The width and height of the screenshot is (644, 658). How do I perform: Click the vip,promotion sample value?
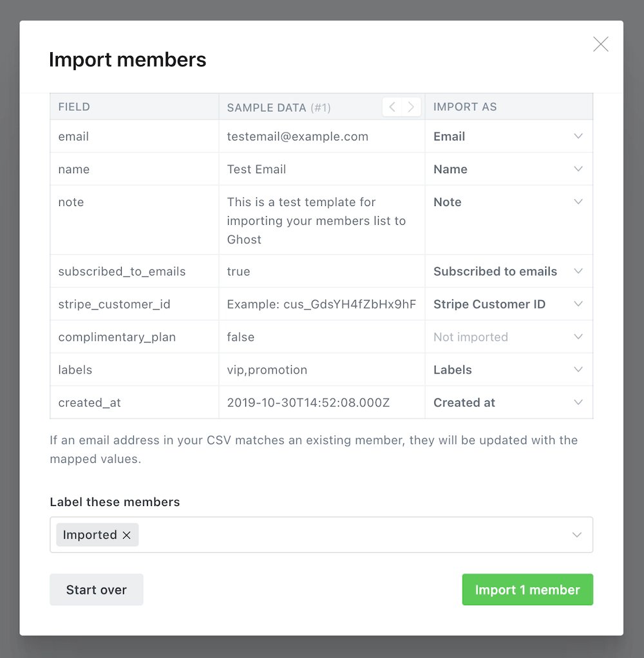click(267, 370)
